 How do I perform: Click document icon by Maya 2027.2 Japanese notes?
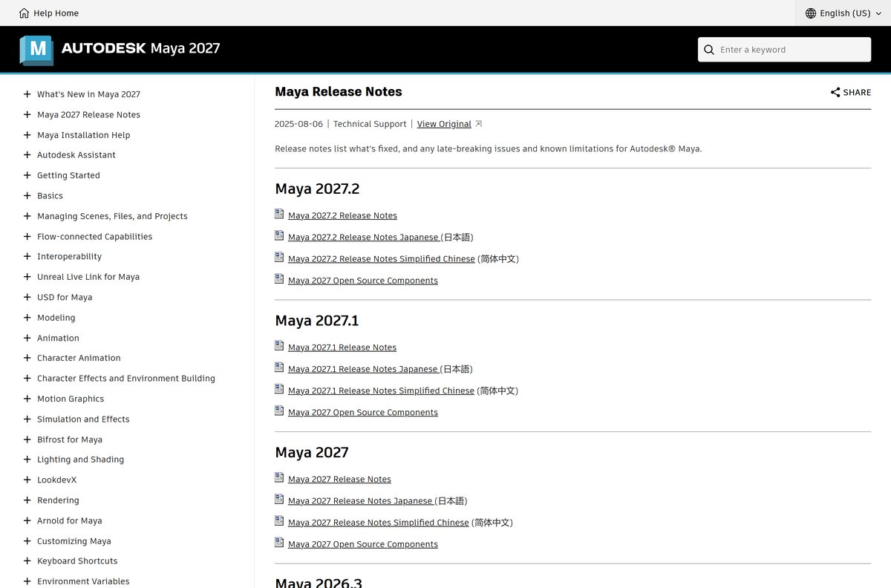tap(279, 235)
